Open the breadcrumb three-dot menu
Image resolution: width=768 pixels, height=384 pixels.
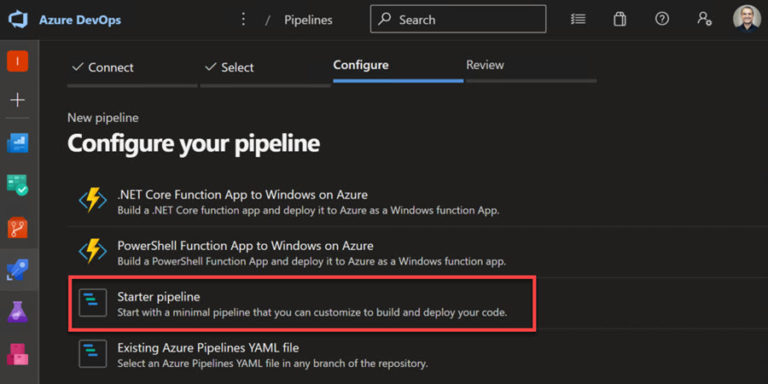(243, 20)
